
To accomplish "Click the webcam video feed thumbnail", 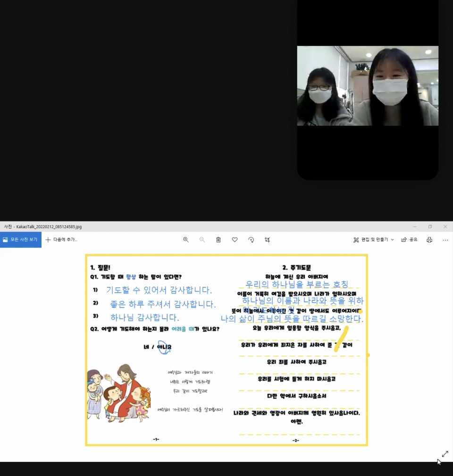I will (367, 86).
